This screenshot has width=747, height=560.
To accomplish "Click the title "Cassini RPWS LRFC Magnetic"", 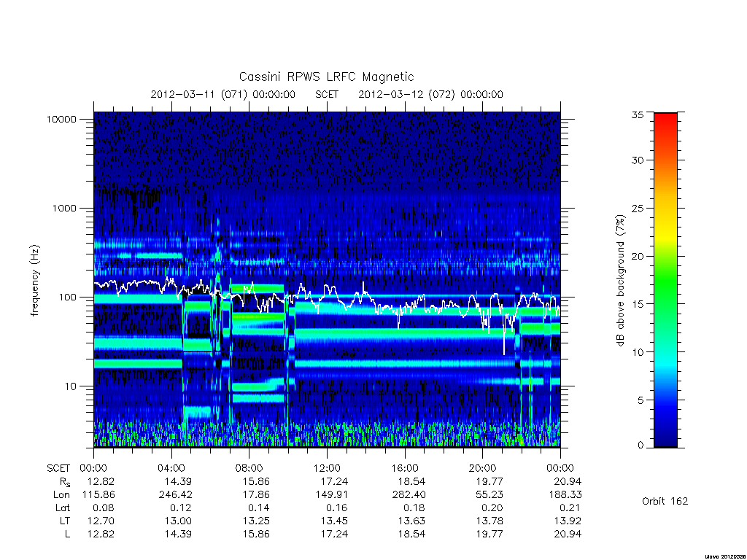I will click(326, 77).
